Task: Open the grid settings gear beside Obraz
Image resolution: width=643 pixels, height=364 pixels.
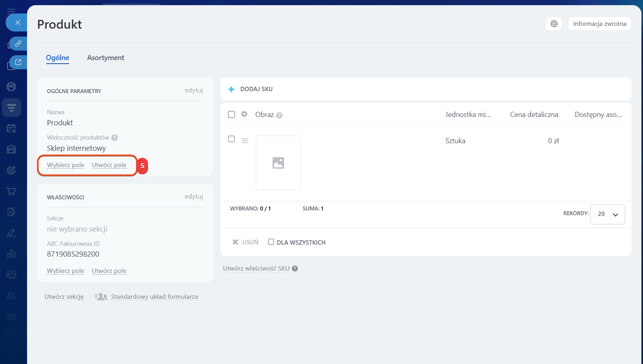Action: click(x=244, y=114)
